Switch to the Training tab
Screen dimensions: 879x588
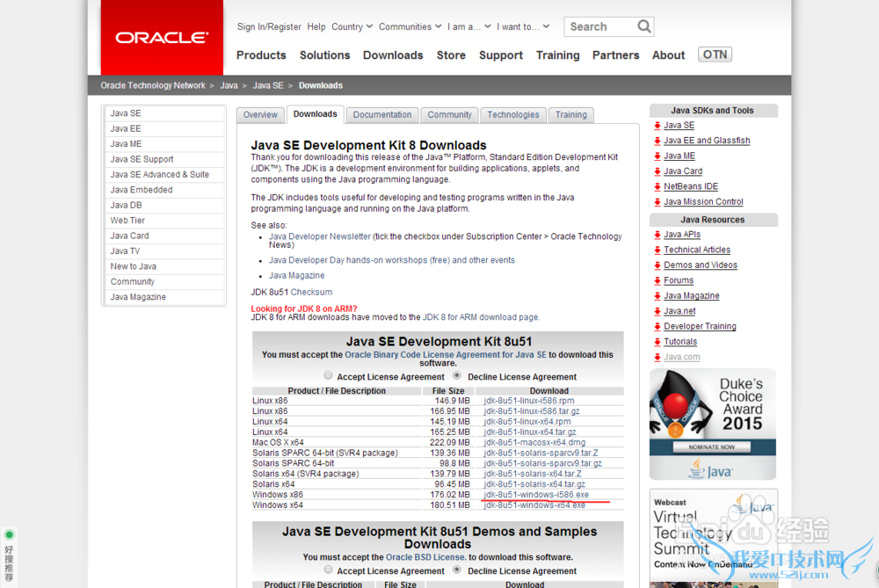pyautogui.click(x=571, y=114)
